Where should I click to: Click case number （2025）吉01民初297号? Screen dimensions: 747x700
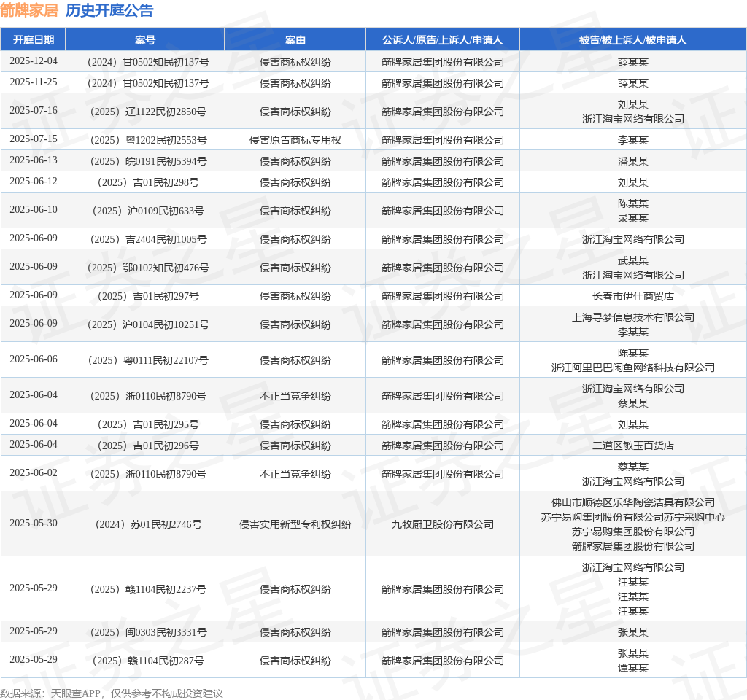coord(148,296)
